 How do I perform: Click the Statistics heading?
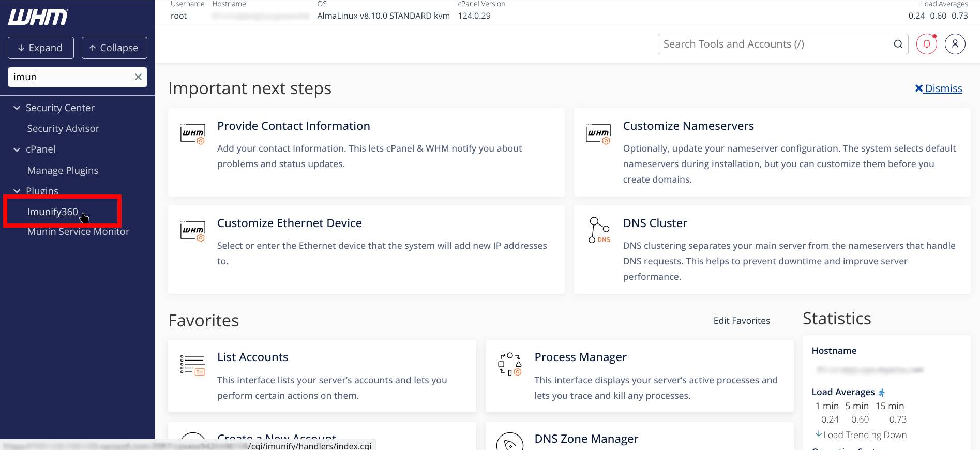[837, 319]
